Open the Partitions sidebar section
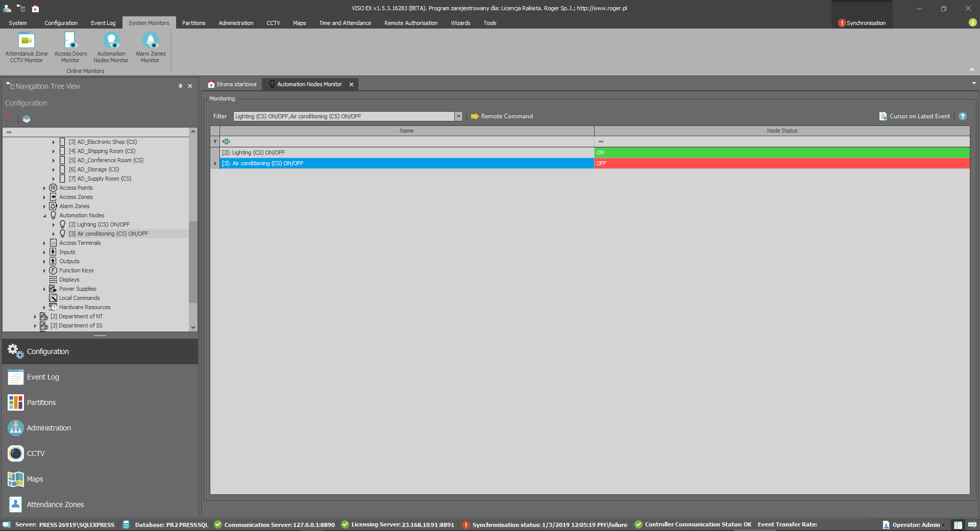980x531 pixels. 41,402
